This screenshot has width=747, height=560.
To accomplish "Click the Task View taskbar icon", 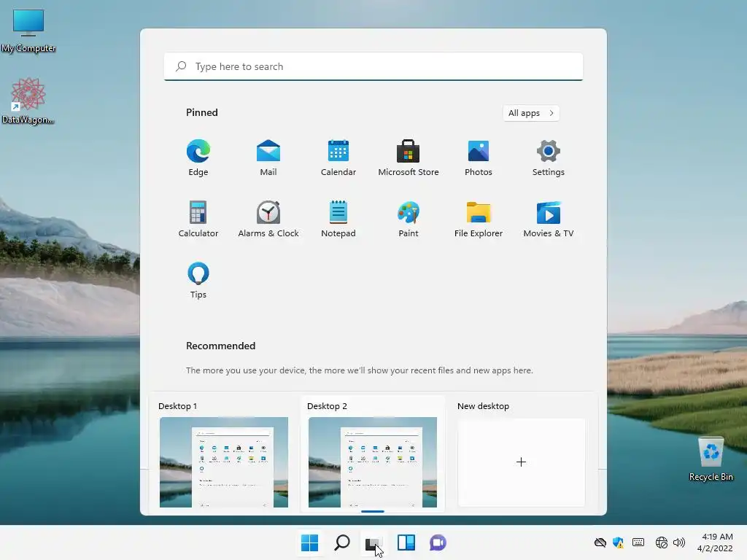I will 373,542.
